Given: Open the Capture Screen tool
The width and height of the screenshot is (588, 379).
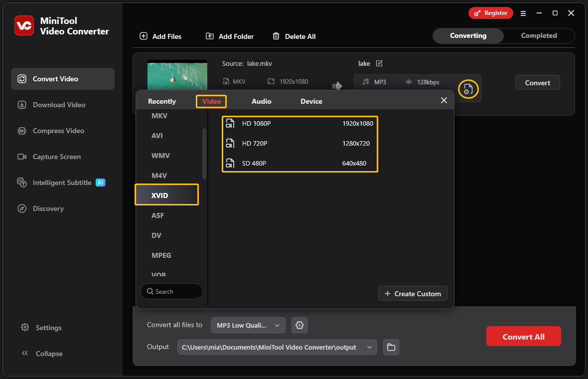Looking at the screenshot, I should click(22, 157).
